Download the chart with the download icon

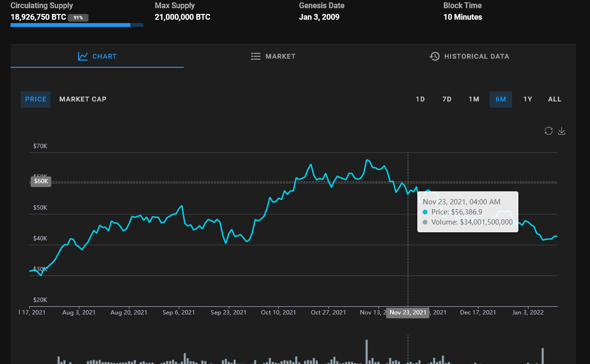pos(561,131)
